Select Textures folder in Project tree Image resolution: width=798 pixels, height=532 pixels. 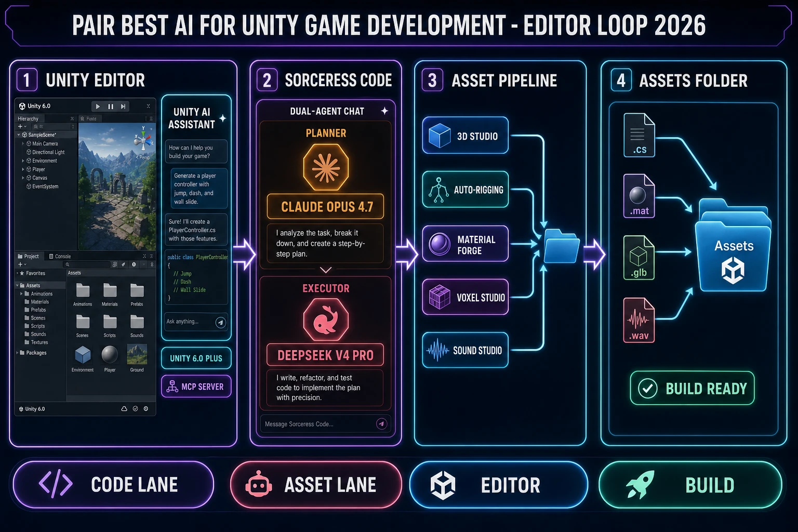click(36, 342)
